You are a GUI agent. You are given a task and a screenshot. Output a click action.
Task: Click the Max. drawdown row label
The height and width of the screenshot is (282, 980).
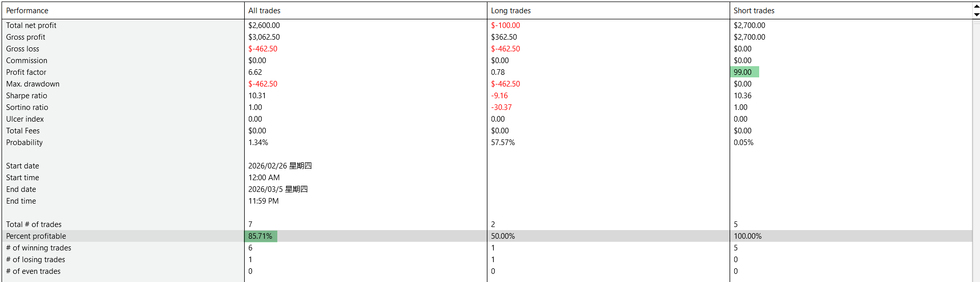click(33, 84)
